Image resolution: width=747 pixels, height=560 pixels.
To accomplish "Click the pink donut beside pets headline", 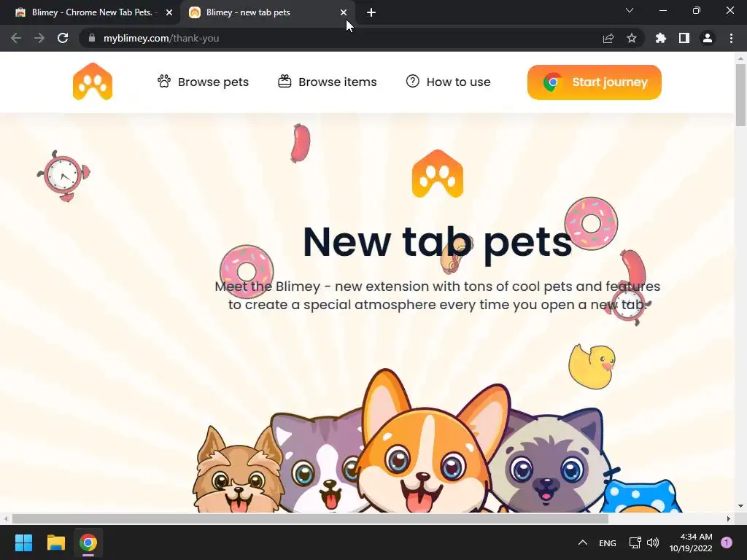I will point(591,223).
